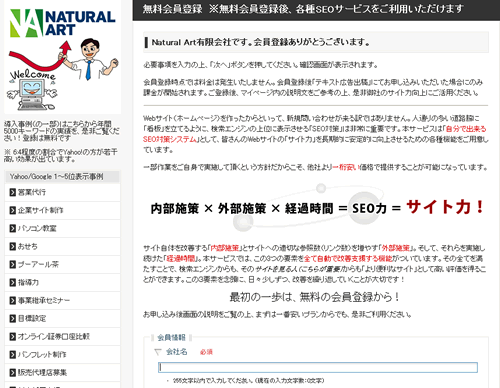Click the arrow icon beside おせち

pos(13,246)
